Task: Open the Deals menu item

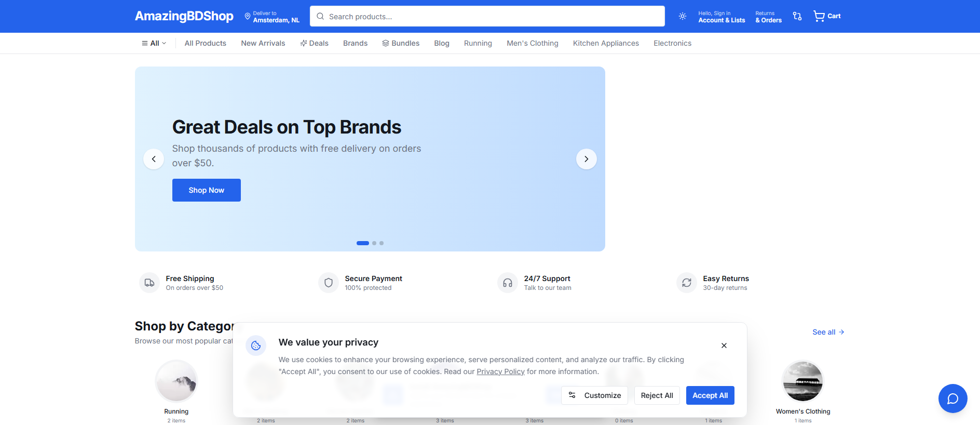Action: tap(314, 43)
